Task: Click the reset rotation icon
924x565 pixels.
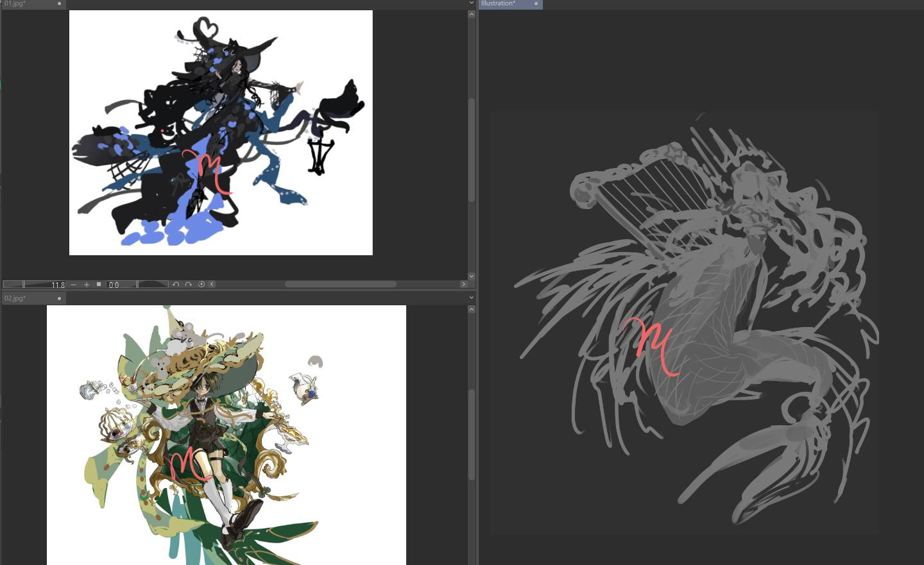Action: click(201, 284)
